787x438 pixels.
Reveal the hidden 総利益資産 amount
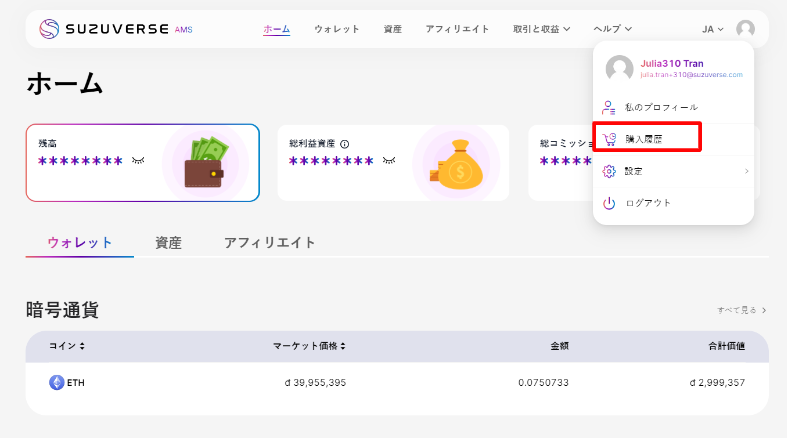coord(389,160)
